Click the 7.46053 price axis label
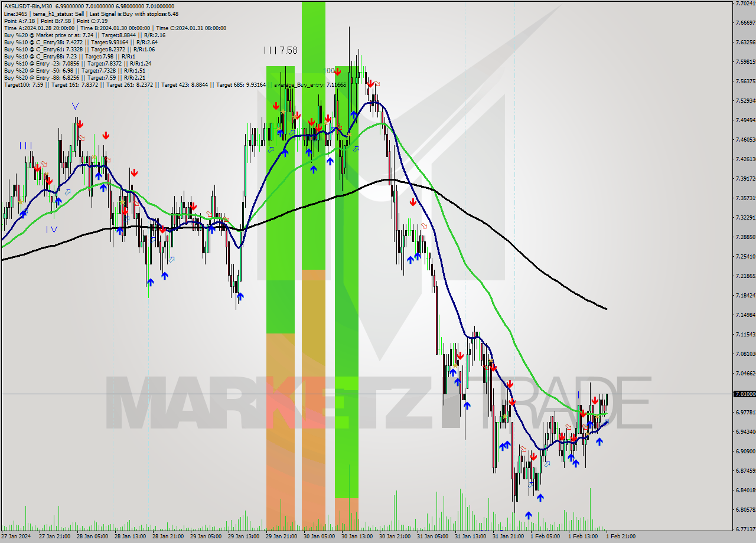Image resolution: width=756 pixels, height=543 pixels. (x=744, y=139)
